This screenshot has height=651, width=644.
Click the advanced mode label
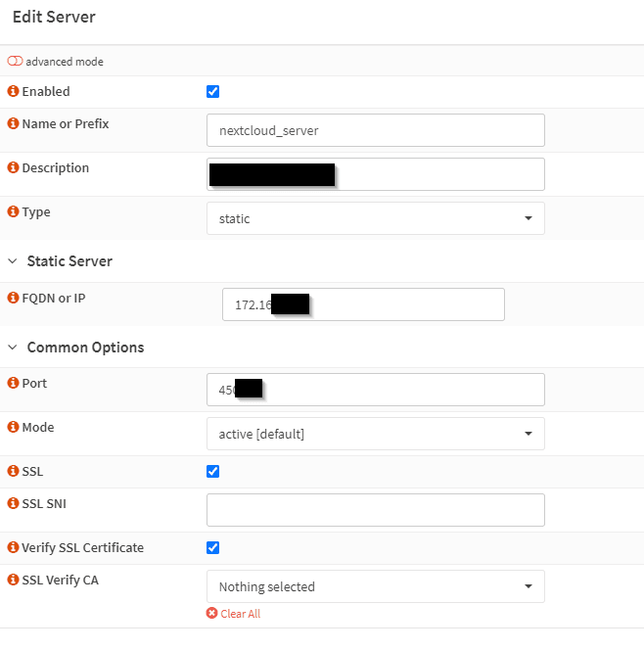65,62
